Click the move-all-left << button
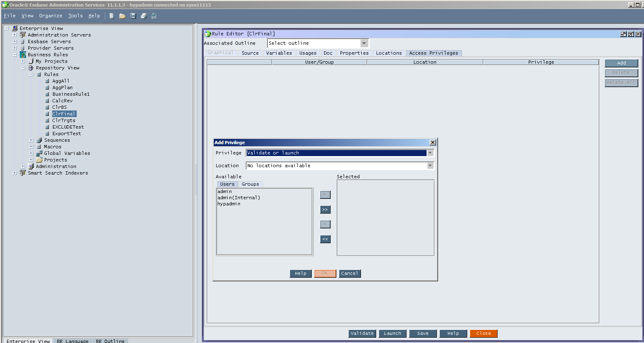The image size is (644, 343). (x=325, y=239)
